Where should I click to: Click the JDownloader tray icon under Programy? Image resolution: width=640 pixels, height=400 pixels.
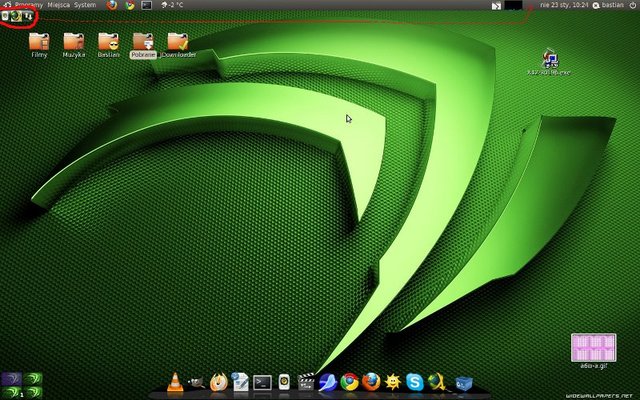pyautogui.click(x=16, y=16)
